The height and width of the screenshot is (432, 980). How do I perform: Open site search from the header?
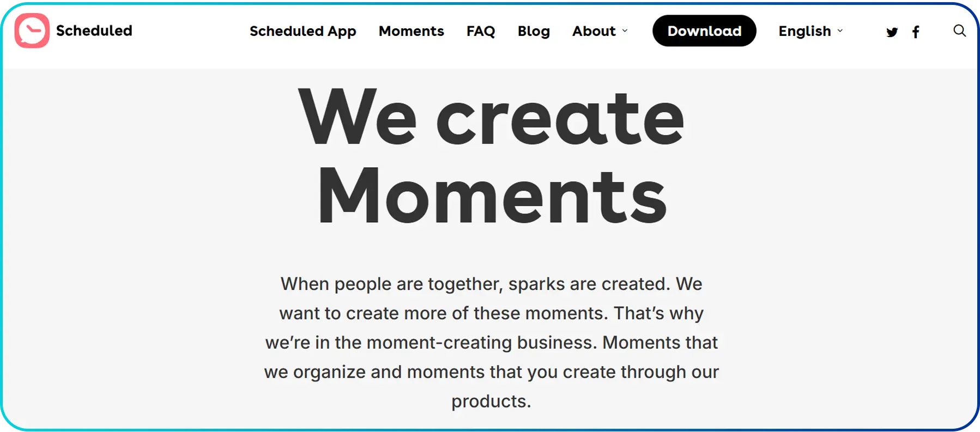(x=959, y=31)
